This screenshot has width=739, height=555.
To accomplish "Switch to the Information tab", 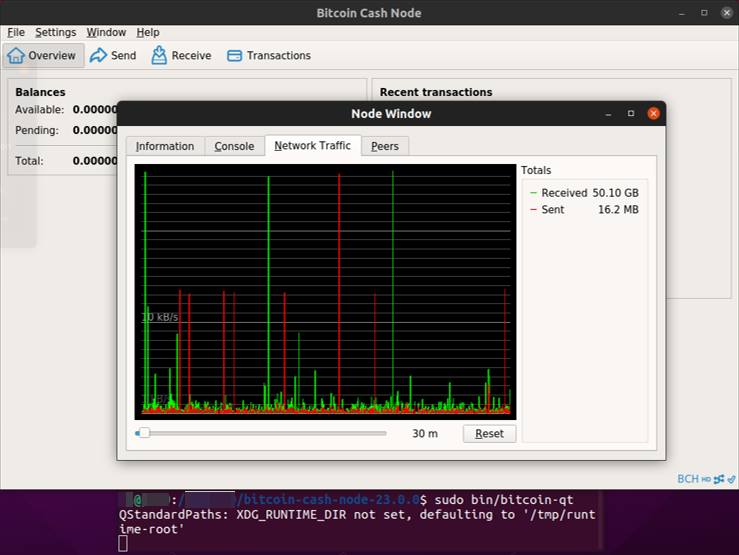I will 165,146.
